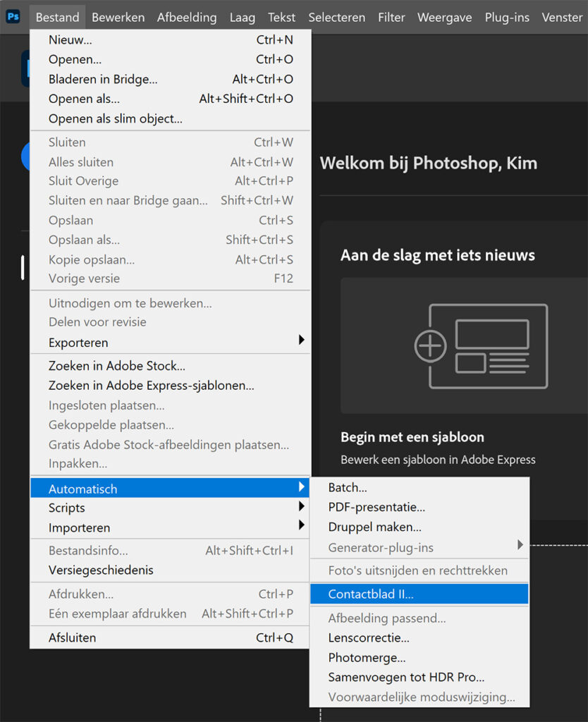Viewport: 588px width, 722px height.
Task: Open the Bewerken menu
Action: pos(118,17)
